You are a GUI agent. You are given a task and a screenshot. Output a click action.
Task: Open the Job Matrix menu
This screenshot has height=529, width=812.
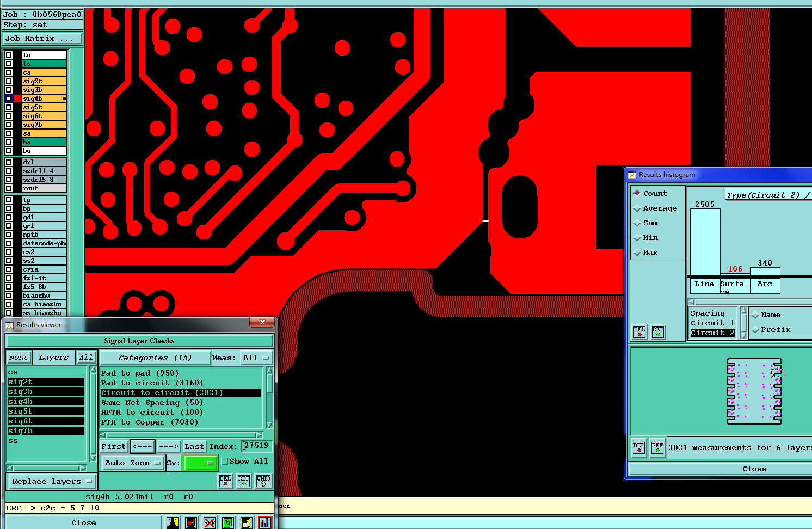tap(43, 39)
